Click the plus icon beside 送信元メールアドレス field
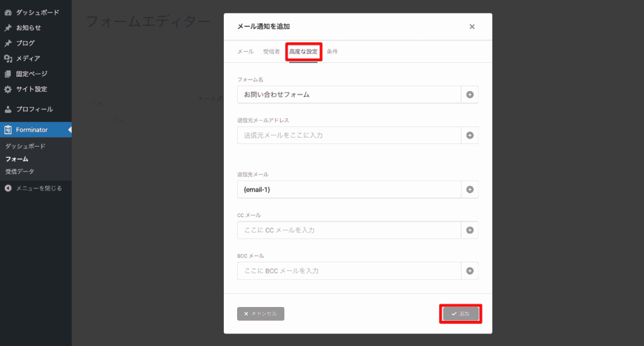644x346 pixels. [470, 135]
